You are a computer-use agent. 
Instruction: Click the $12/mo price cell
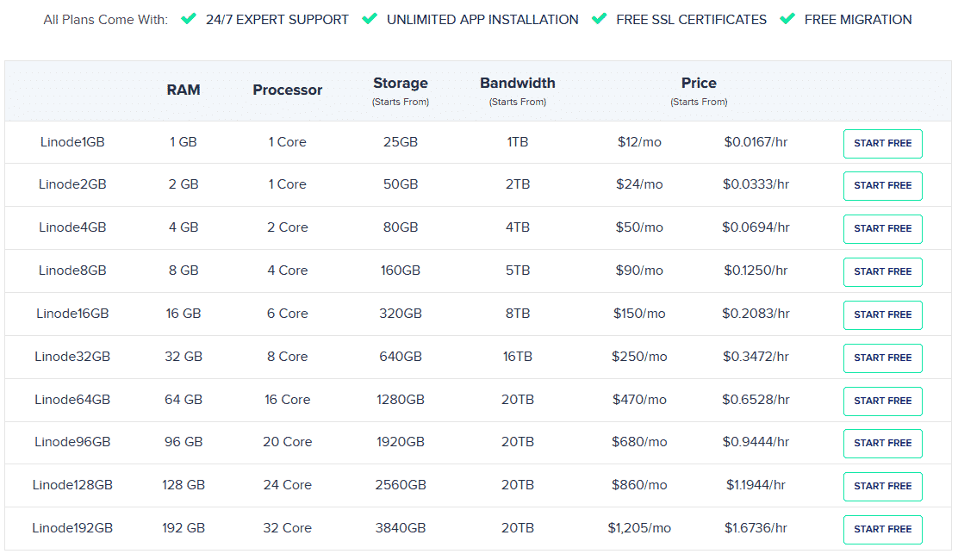(x=639, y=141)
